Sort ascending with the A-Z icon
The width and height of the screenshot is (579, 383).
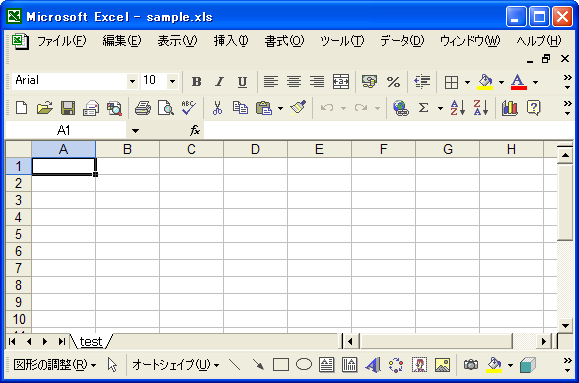click(458, 108)
